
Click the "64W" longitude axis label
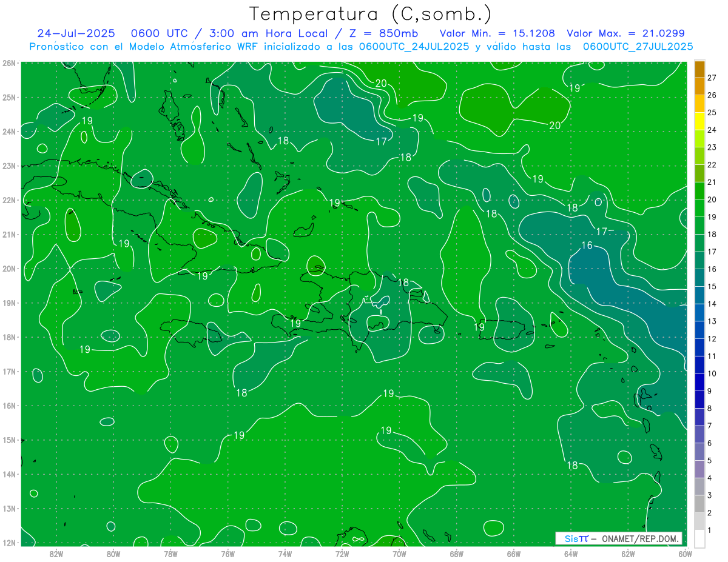(x=571, y=554)
